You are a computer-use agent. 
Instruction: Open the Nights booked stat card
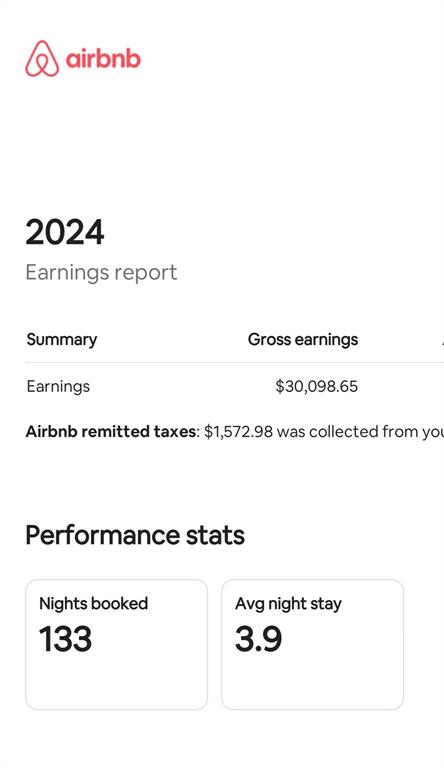point(117,645)
